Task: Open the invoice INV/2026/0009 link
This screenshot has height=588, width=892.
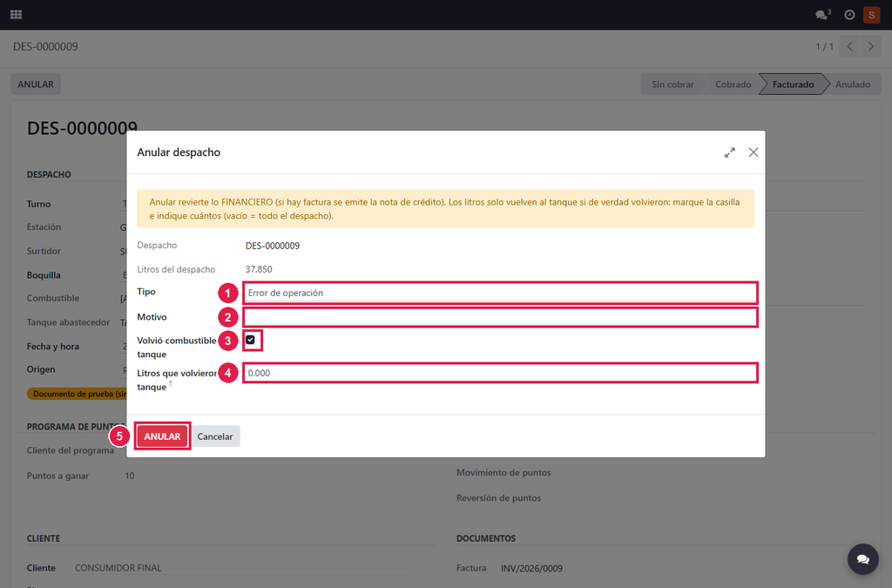Action: pos(532,568)
